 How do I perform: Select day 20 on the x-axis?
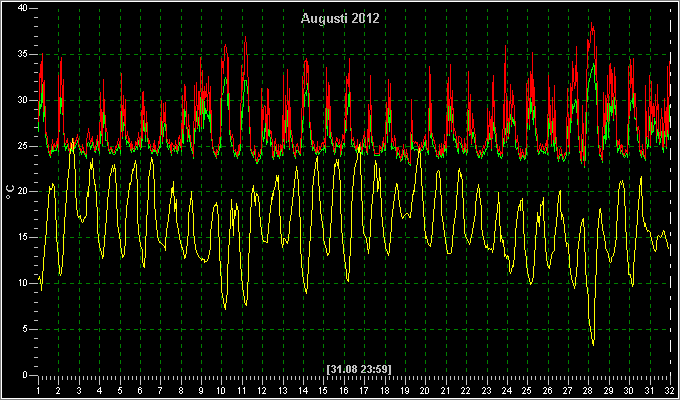click(x=425, y=390)
